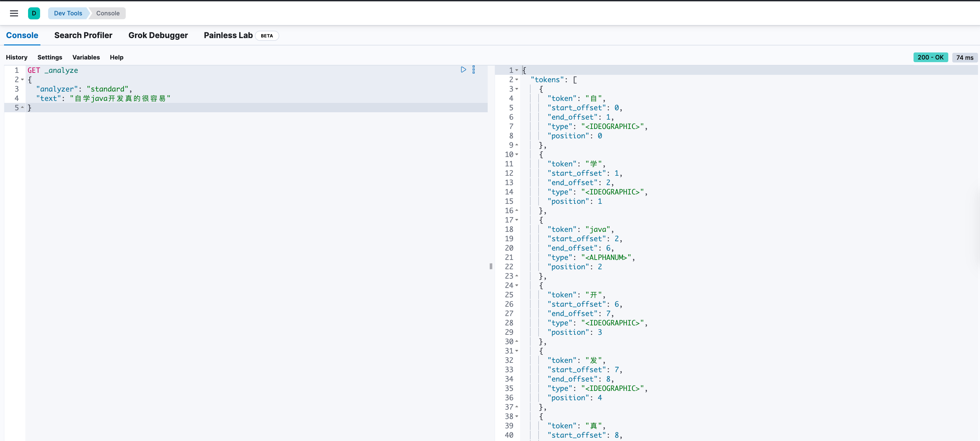This screenshot has height=441, width=980.
Task: Open the Painless Lab tab
Action: pyautogui.click(x=228, y=35)
